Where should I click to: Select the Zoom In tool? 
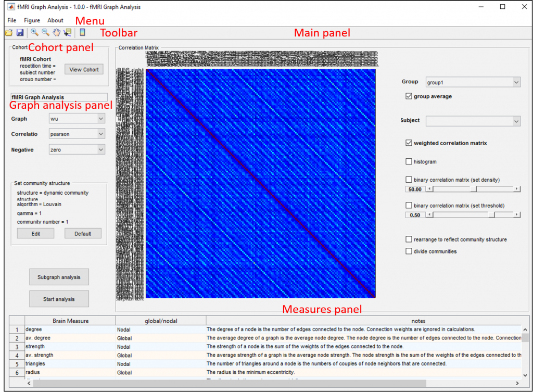pos(35,32)
